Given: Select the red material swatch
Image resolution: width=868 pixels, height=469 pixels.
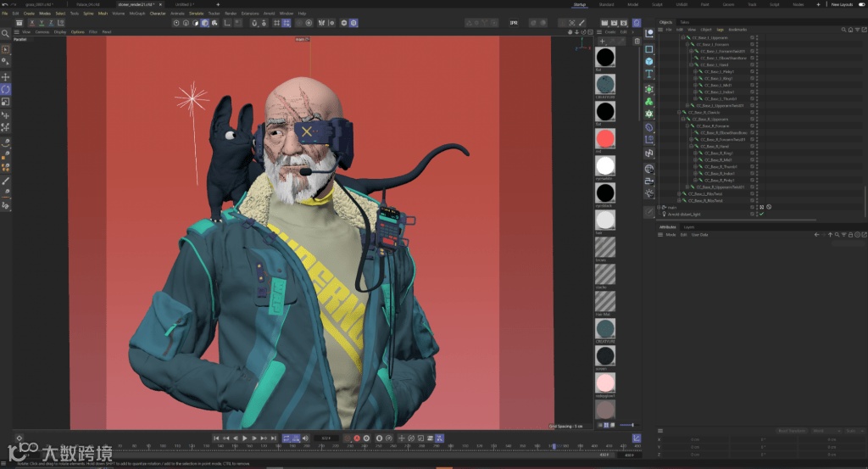Looking at the screenshot, I should click(x=605, y=138).
